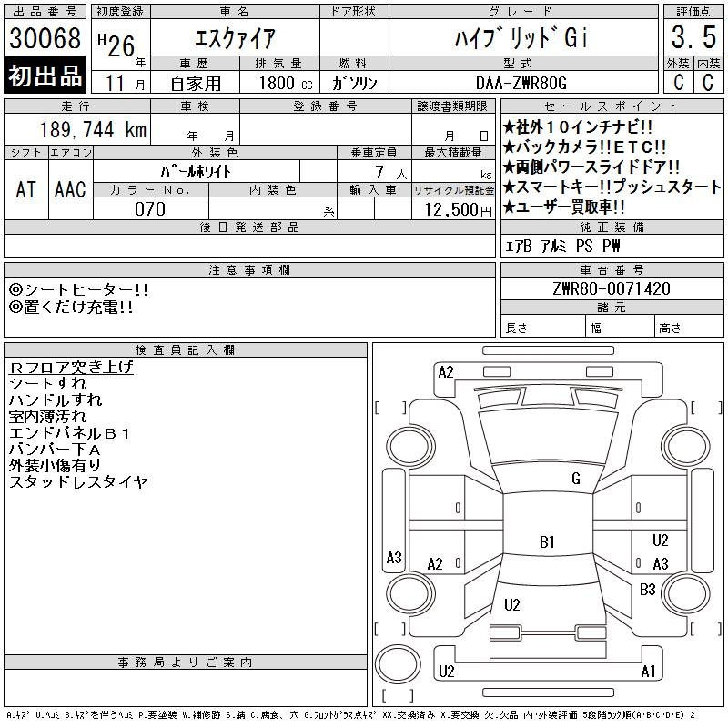Click model code DAA-ZWR80G

pyautogui.click(x=521, y=83)
